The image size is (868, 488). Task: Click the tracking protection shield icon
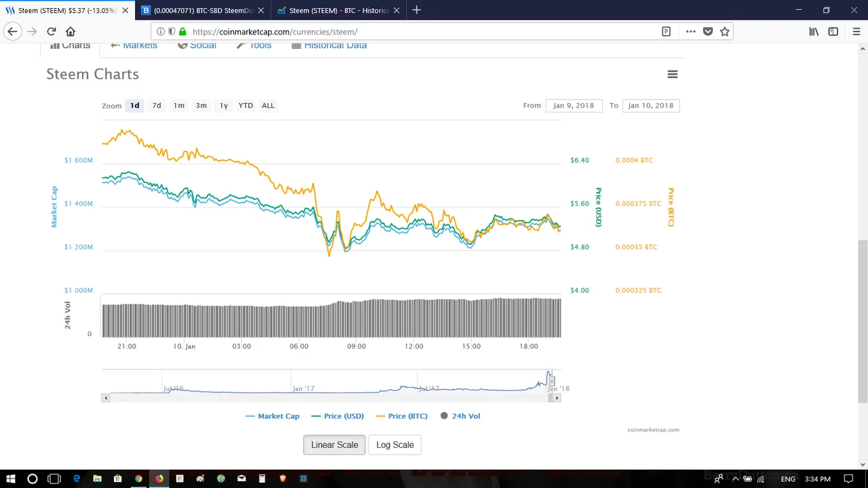pos(172,31)
